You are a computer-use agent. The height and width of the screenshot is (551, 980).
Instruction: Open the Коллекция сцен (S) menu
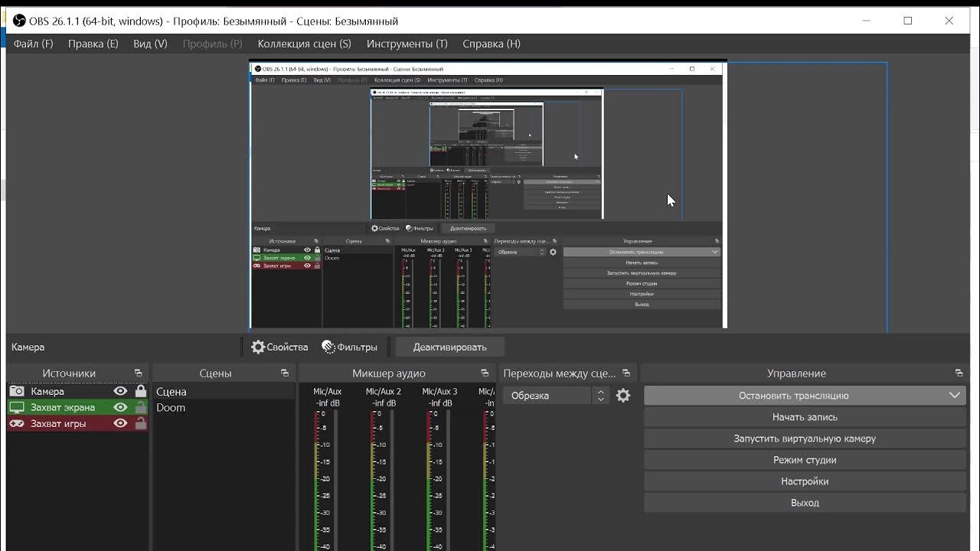(304, 44)
